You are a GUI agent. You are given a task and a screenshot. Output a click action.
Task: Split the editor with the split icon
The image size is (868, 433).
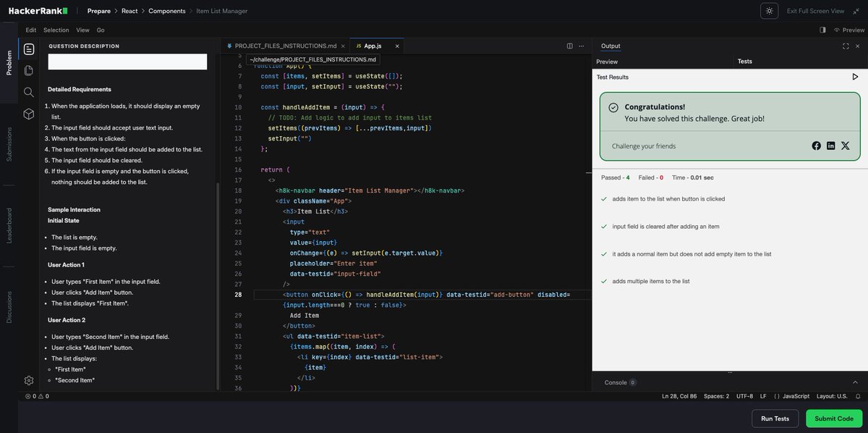(570, 46)
